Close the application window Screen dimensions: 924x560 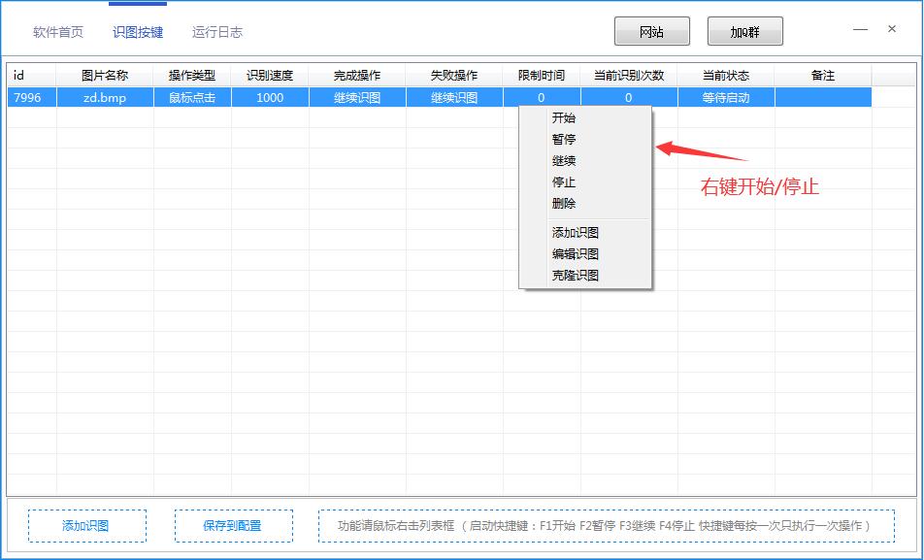pyautogui.click(x=892, y=29)
